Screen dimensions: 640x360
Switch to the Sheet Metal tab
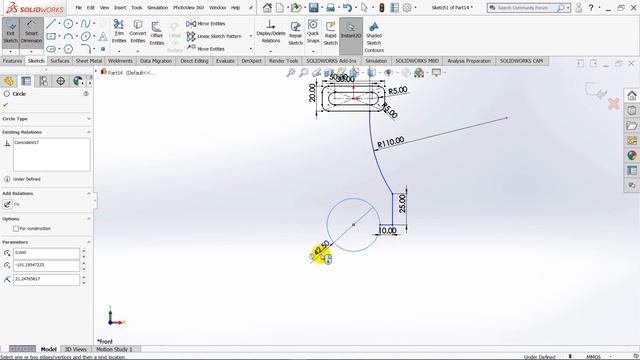[x=89, y=61]
